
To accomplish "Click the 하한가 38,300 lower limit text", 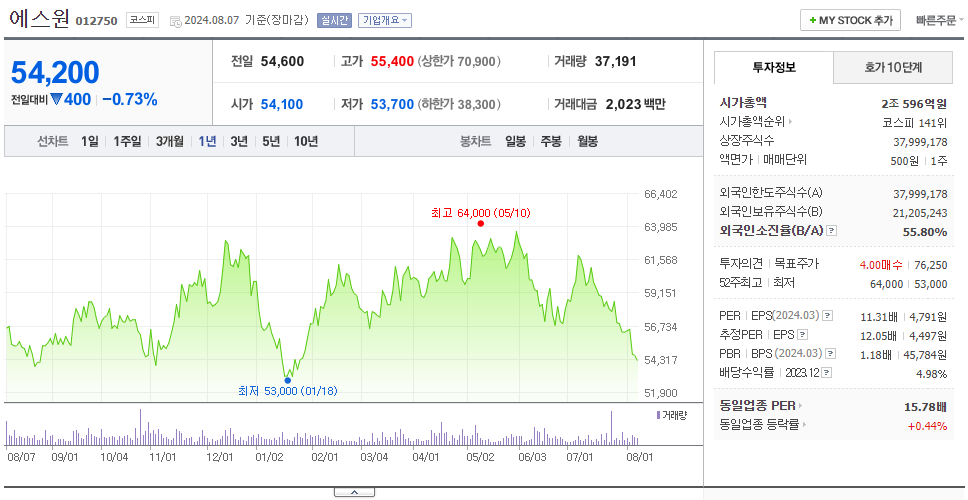I will (459, 104).
